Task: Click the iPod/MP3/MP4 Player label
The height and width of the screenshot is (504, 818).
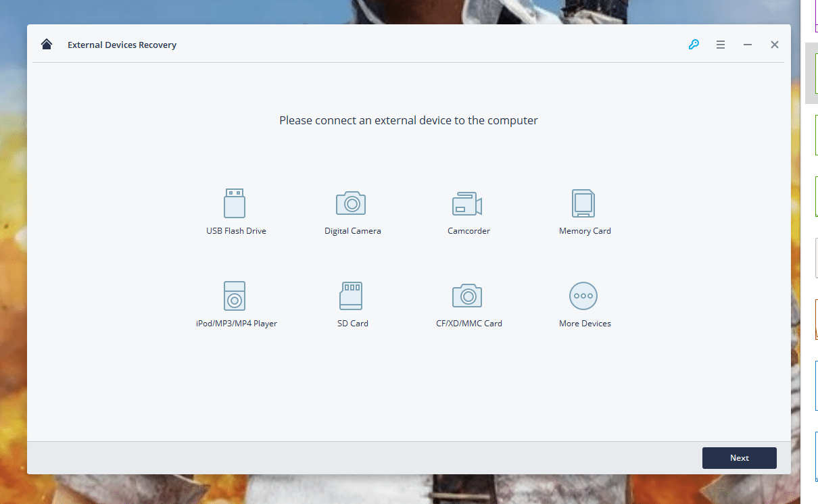Action: (x=237, y=324)
